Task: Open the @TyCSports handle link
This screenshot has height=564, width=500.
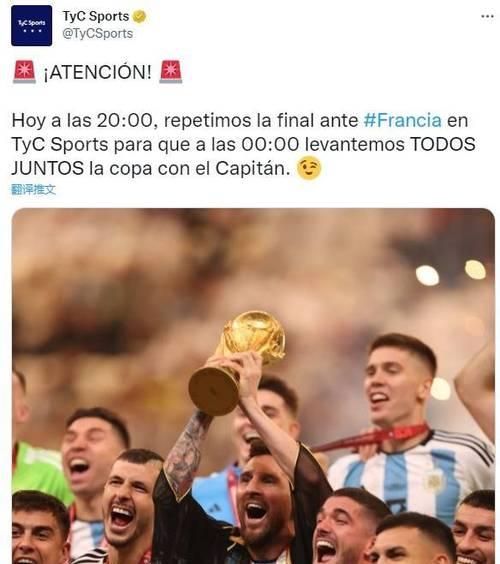Action: (x=97, y=33)
